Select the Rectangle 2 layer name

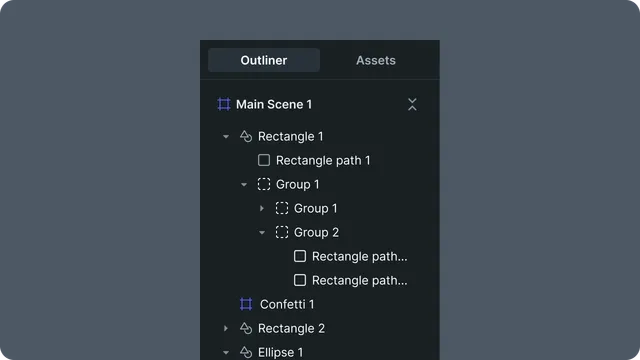(291, 329)
